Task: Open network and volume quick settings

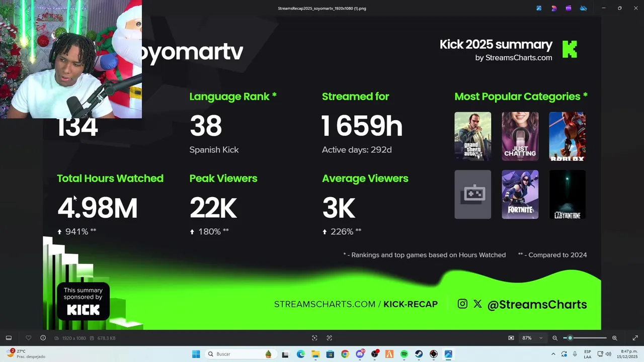Action: (605, 354)
